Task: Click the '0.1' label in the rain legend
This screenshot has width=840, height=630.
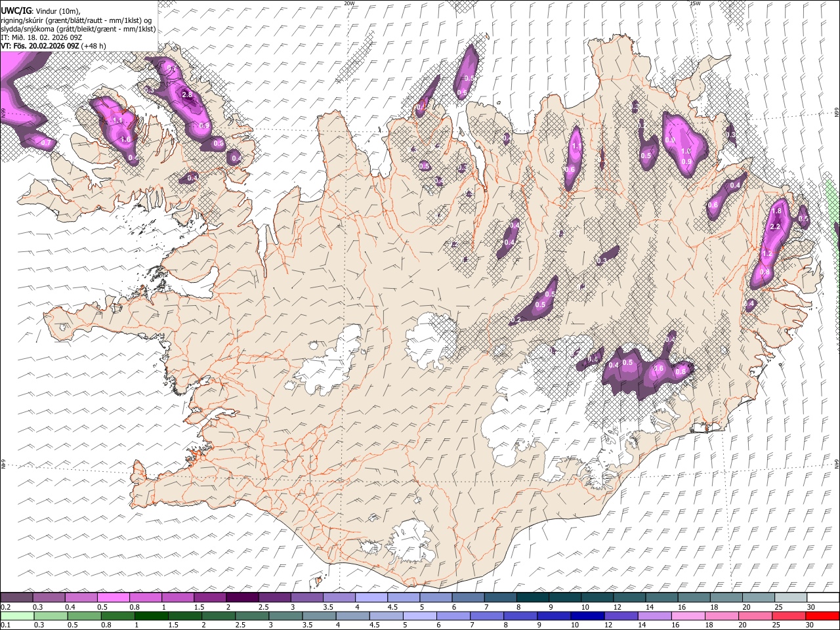Action: click(5, 625)
